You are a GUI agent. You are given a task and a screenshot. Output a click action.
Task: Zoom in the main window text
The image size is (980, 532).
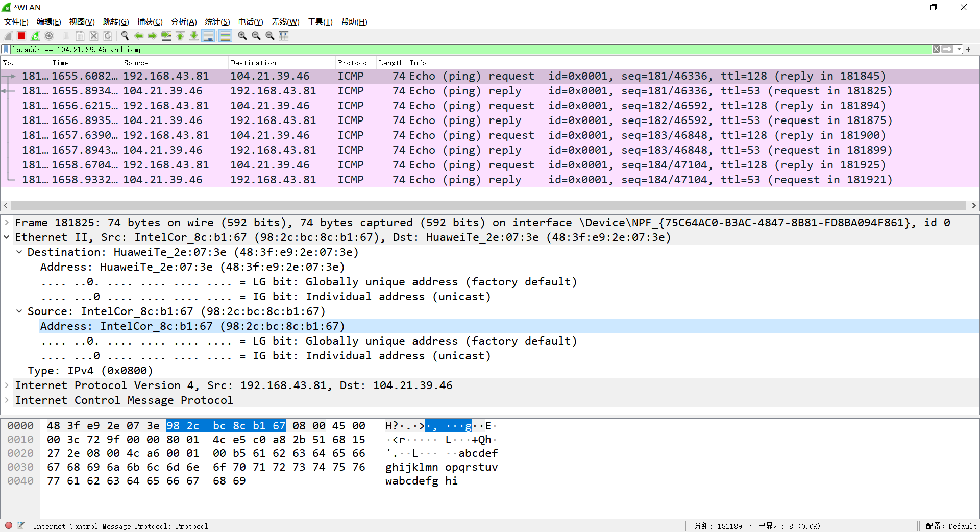point(242,36)
